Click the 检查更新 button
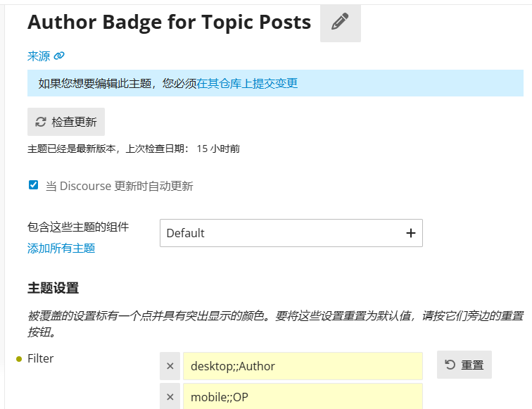Image resolution: width=532 pixels, height=409 pixels. (x=66, y=122)
